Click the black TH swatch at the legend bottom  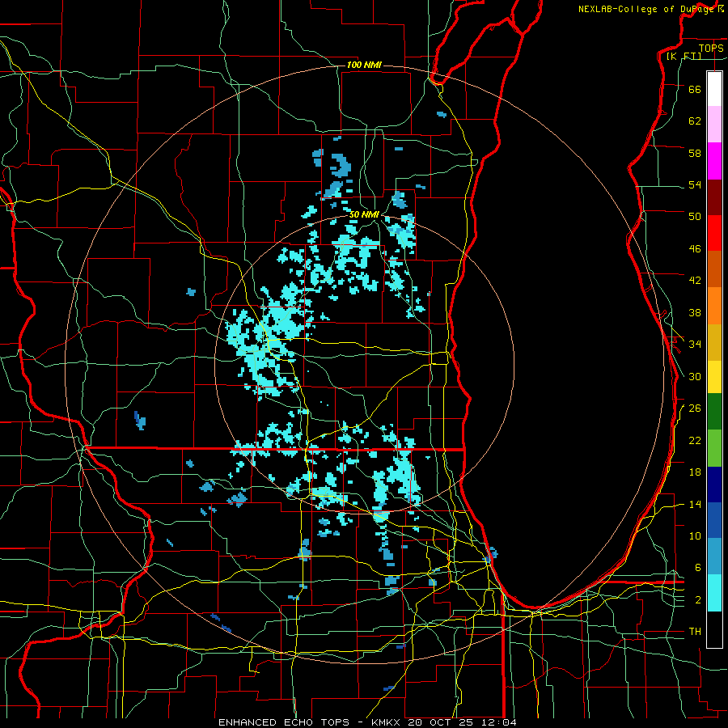714,629
